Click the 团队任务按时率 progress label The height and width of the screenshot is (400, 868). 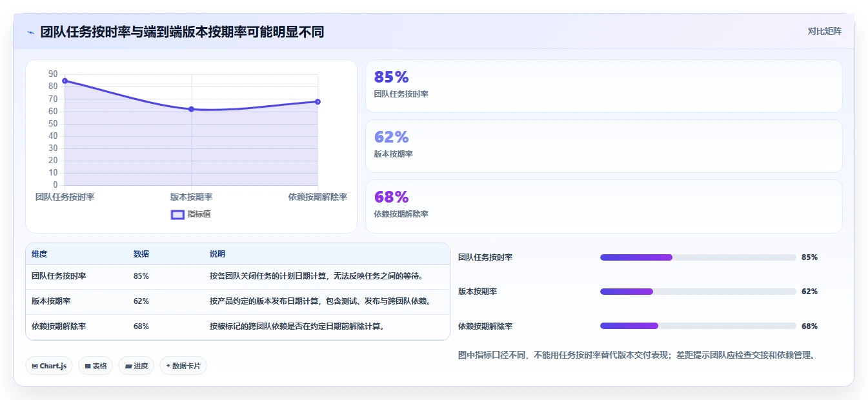(x=485, y=257)
